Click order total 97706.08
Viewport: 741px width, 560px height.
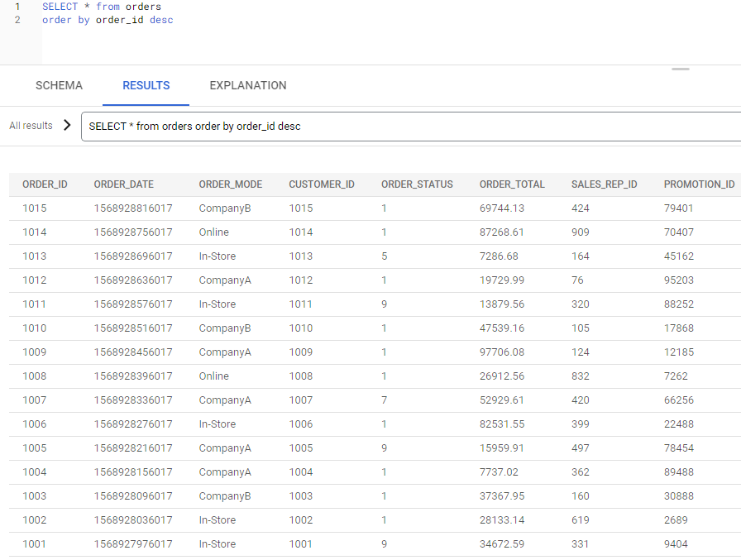click(502, 352)
